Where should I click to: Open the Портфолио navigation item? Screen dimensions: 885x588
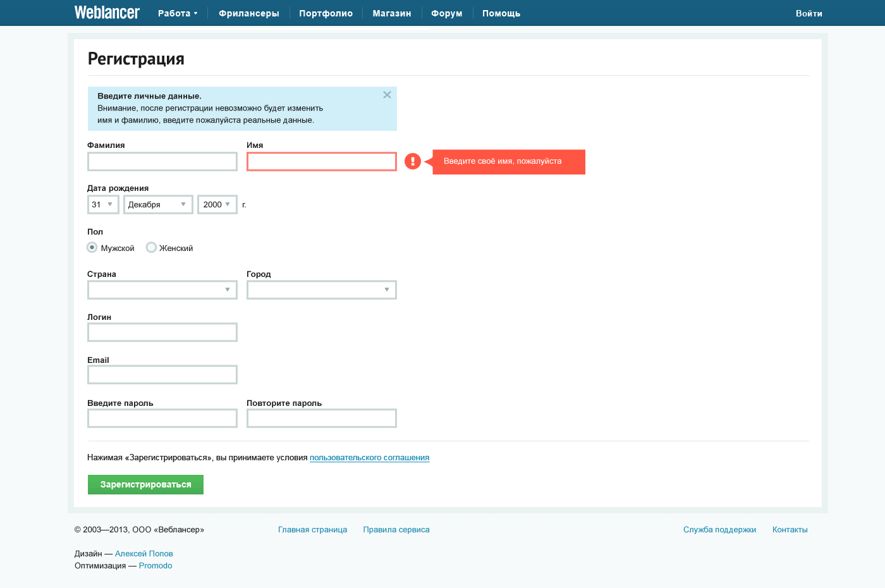[x=326, y=13]
